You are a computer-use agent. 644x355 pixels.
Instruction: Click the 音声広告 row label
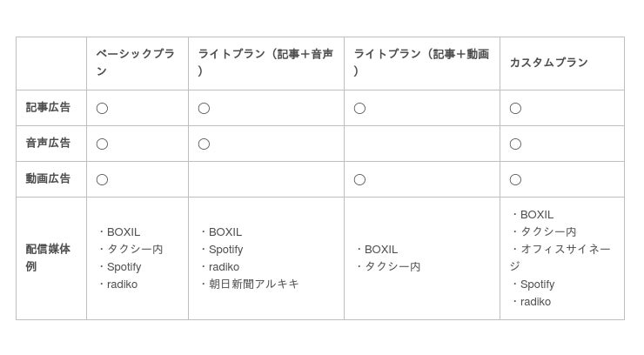tap(48, 144)
